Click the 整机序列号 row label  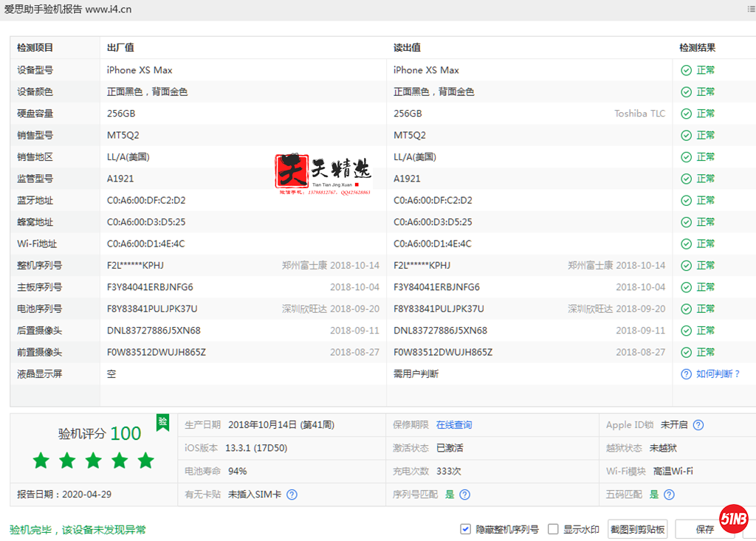[40, 266]
